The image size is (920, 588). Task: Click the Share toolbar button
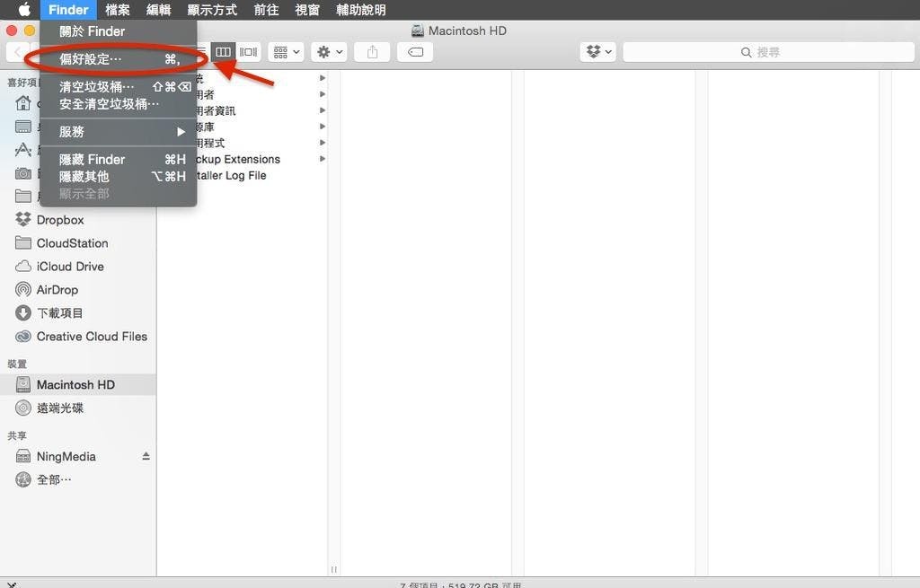(x=372, y=52)
